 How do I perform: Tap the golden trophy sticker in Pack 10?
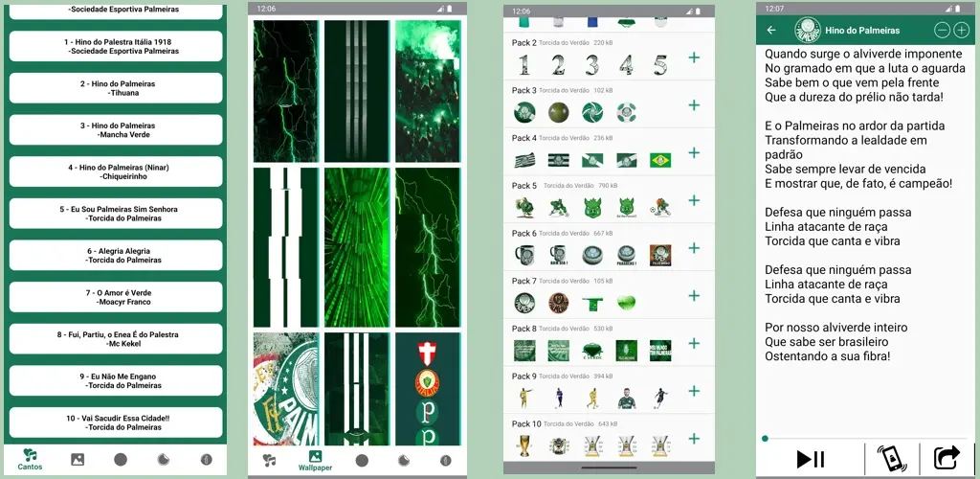[525, 445]
